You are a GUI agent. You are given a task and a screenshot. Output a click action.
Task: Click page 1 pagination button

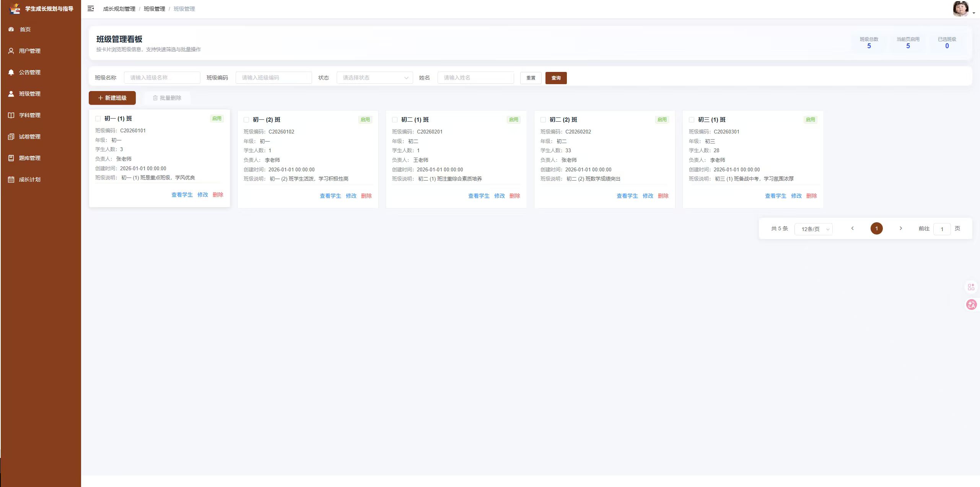tap(877, 228)
